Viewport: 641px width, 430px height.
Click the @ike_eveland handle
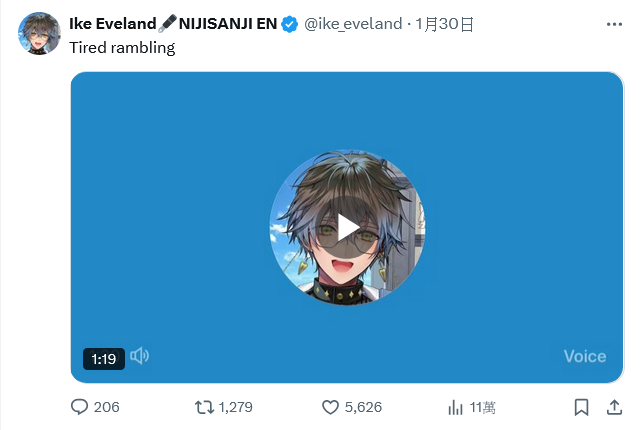353,24
